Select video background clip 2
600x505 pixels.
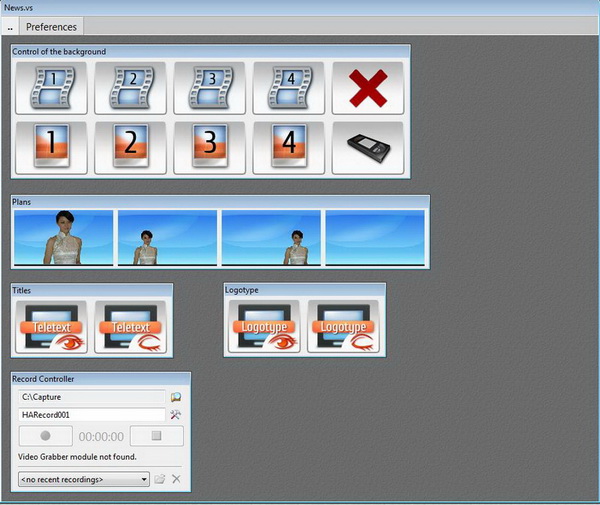pos(130,88)
